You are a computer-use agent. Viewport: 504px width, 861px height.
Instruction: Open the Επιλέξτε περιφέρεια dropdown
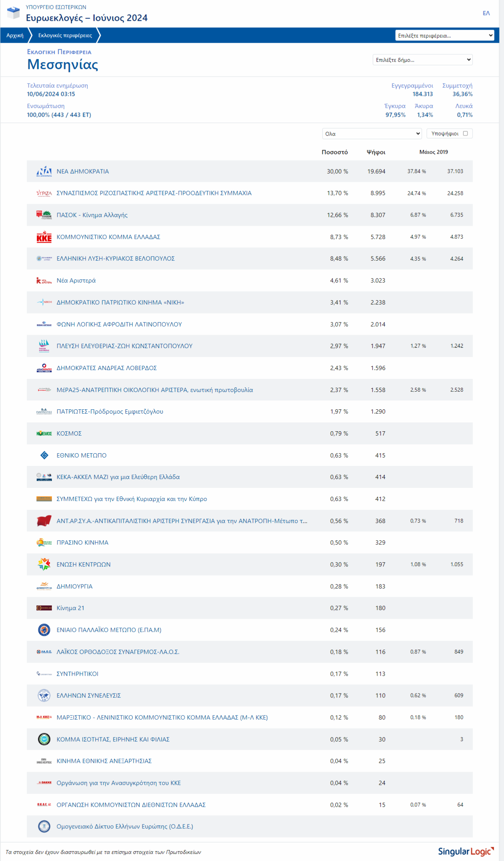pos(445,35)
